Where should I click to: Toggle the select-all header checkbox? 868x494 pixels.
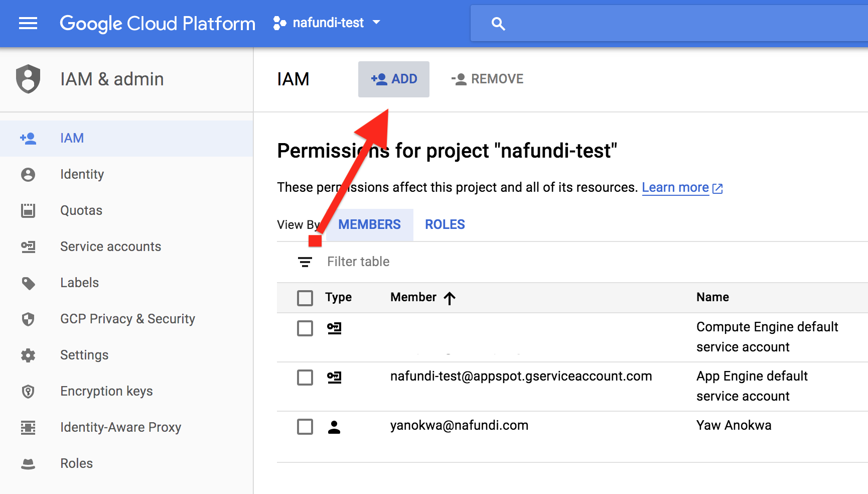point(305,298)
